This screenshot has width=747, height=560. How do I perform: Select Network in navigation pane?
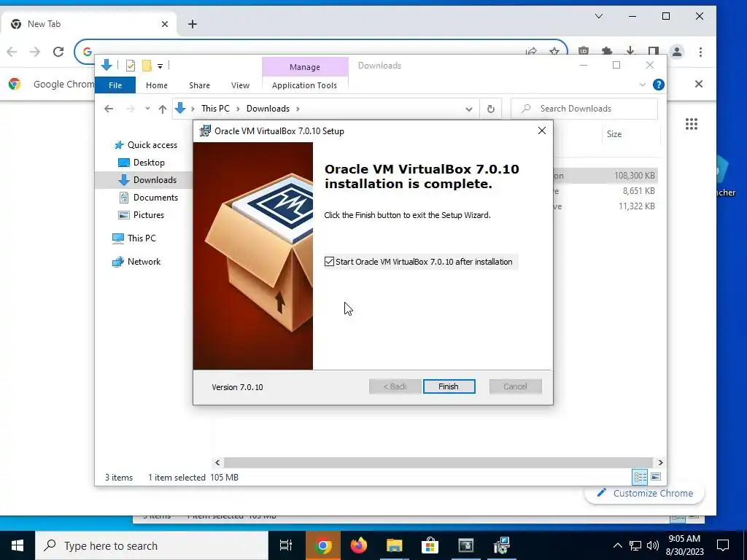click(136, 262)
